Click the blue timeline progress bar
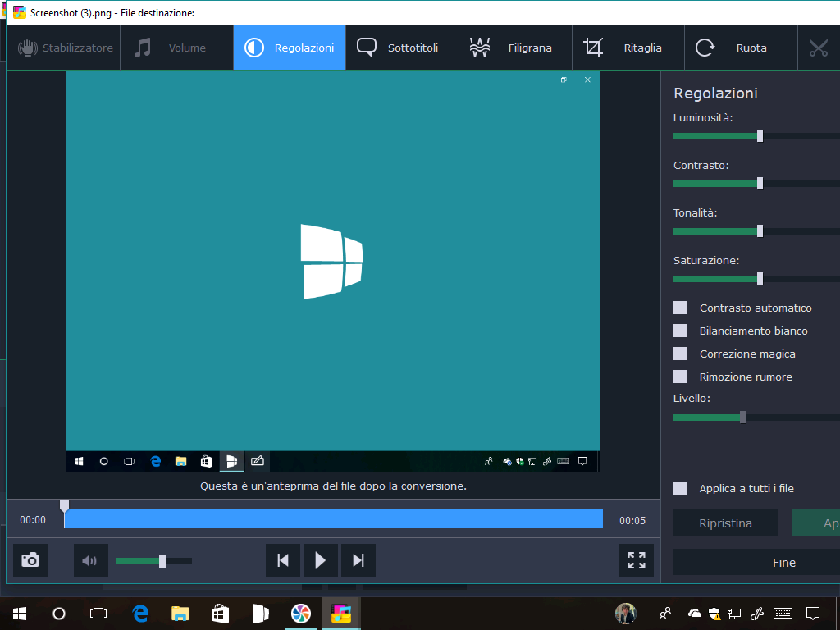 click(x=333, y=518)
